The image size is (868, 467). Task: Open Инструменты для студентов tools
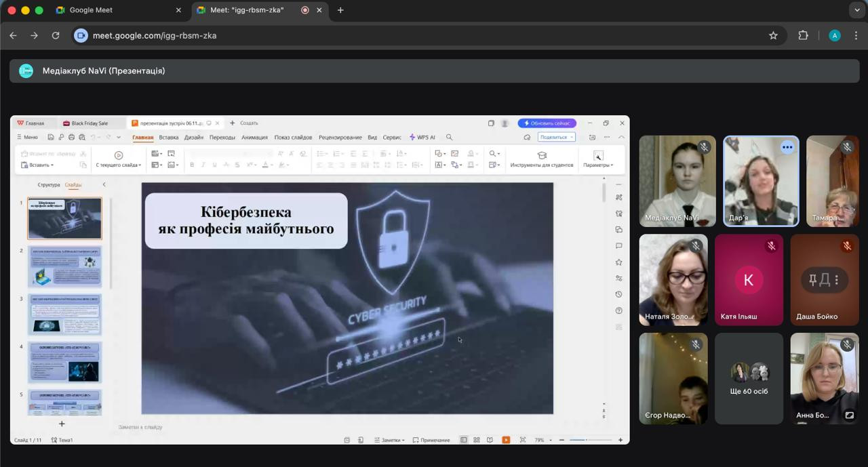pos(542,159)
